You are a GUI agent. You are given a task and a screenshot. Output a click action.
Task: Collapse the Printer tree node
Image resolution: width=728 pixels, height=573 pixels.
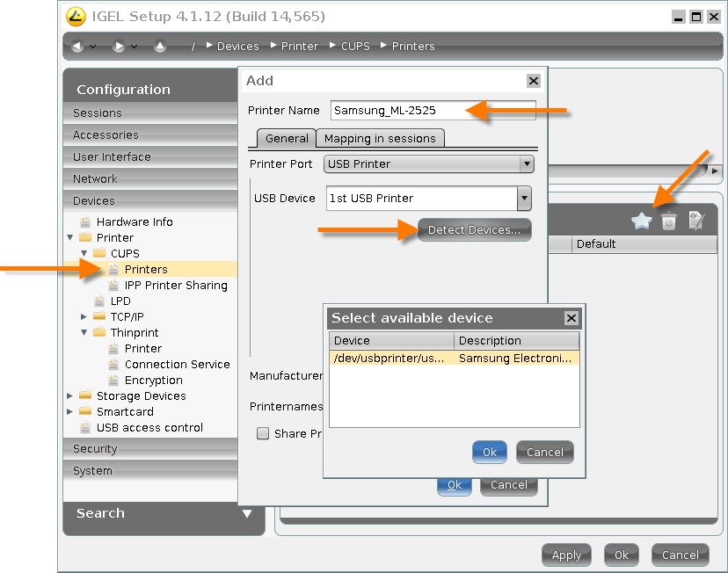tap(70, 237)
